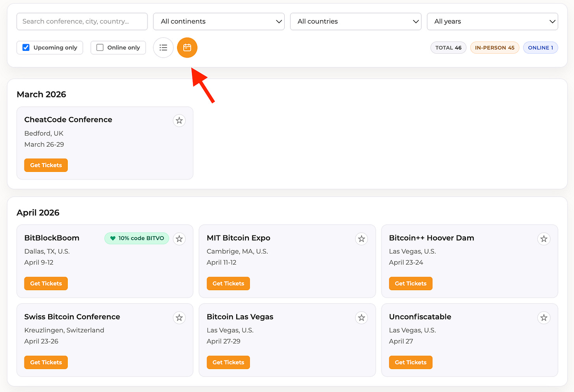
Task: Mark Unconfiscatable as favorite
Action: tap(544, 318)
